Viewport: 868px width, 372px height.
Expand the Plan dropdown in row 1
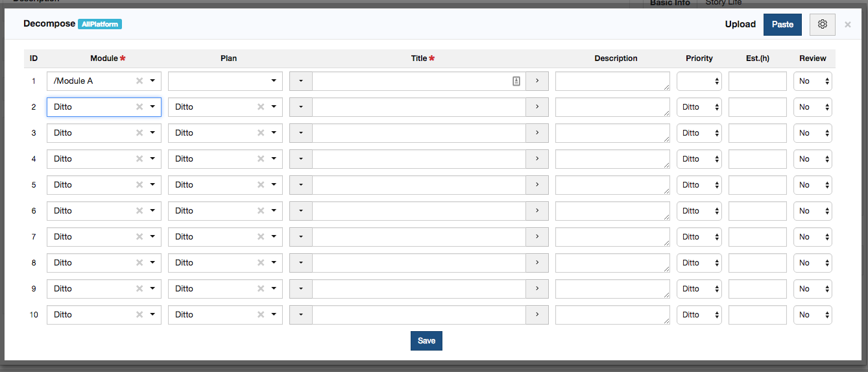click(x=274, y=81)
